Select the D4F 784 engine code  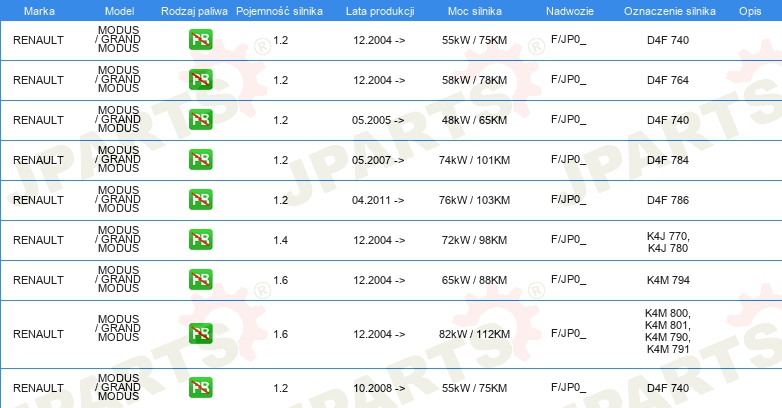coord(668,160)
